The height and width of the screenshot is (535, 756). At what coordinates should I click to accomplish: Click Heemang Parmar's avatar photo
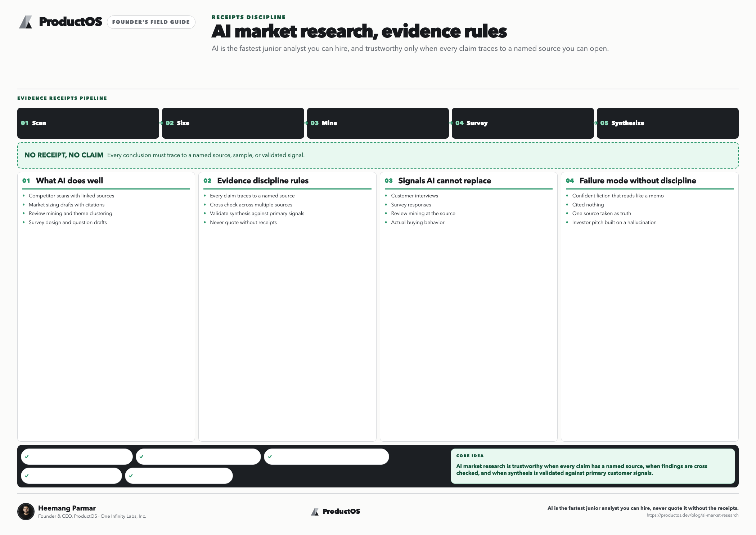26,512
